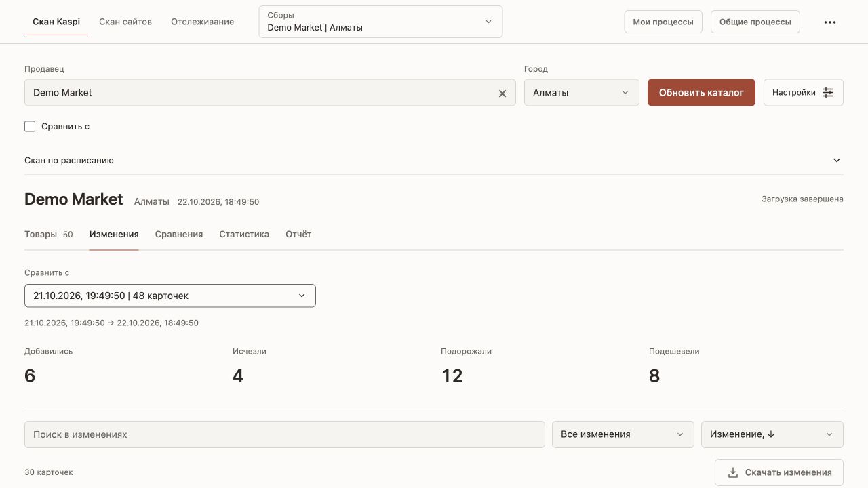Open 'Настройки' settings button
The width and height of the screenshot is (868, 488).
click(804, 93)
